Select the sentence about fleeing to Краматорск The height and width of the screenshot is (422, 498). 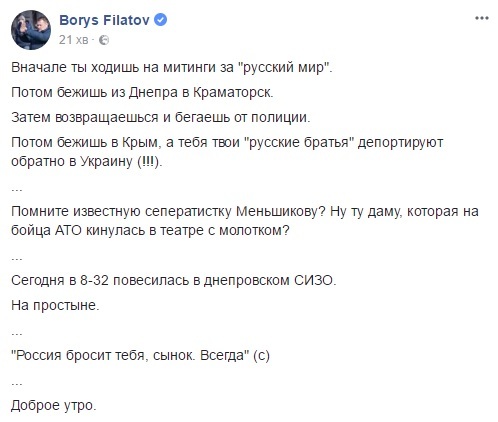[x=142, y=92]
